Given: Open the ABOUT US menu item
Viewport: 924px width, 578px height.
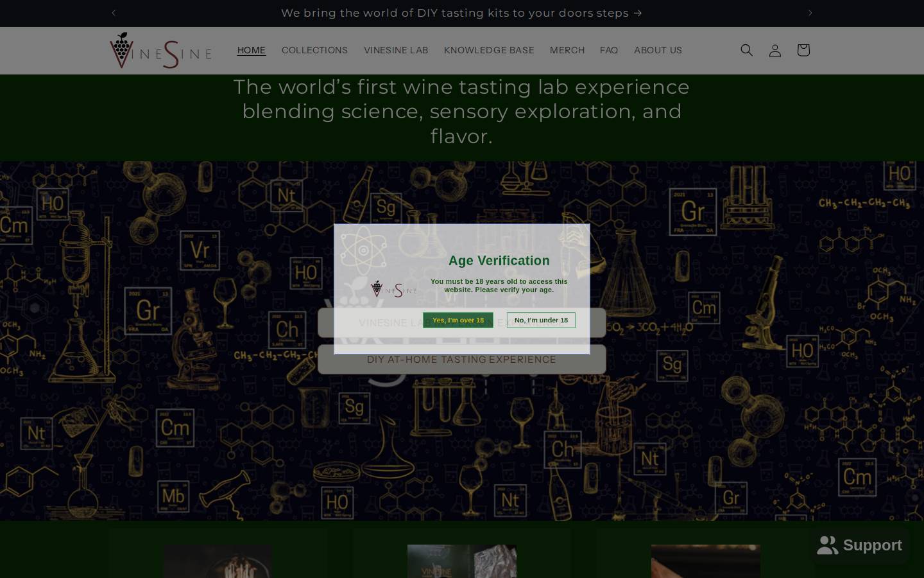Looking at the screenshot, I should pos(658,50).
